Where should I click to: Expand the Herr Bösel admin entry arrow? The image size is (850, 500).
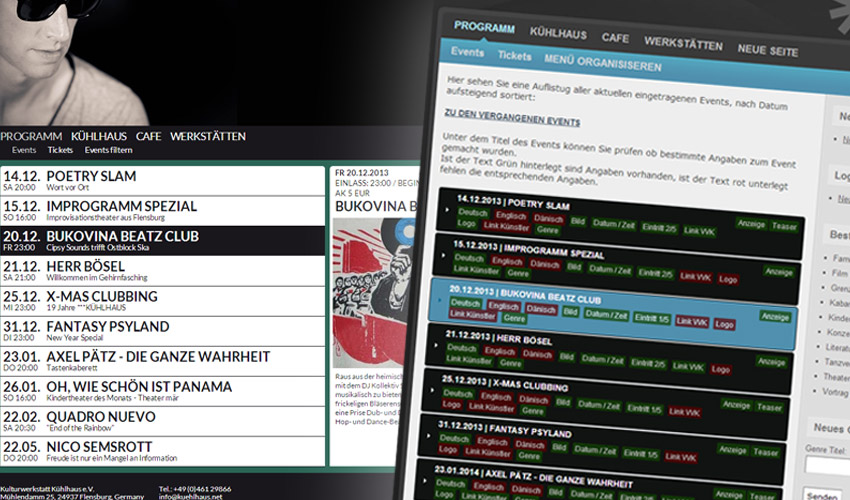436,346
